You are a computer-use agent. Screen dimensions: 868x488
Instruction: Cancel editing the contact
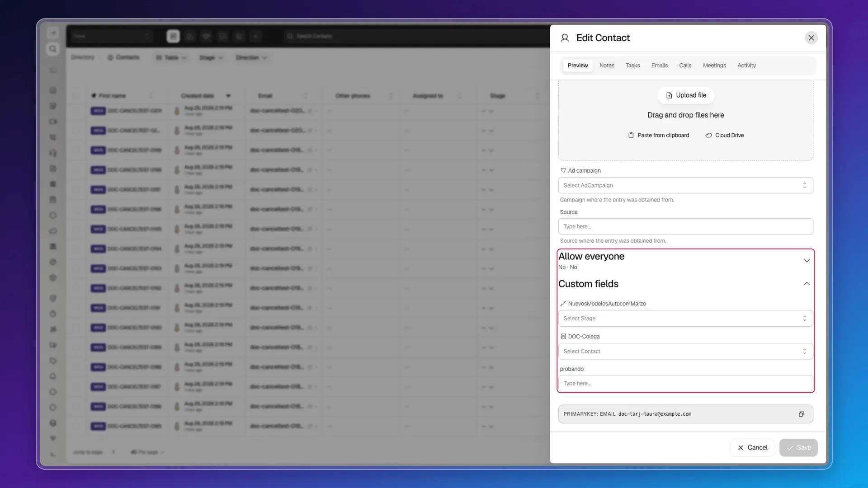(752, 447)
